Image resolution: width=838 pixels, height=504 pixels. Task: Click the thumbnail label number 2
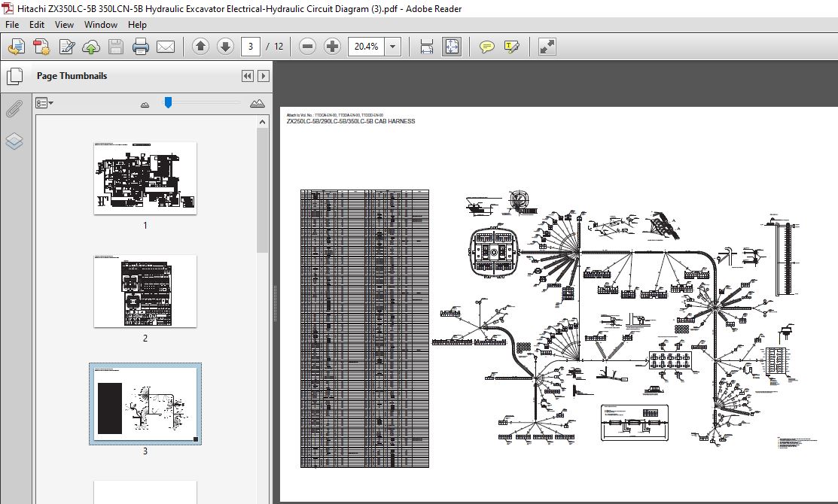(x=145, y=338)
